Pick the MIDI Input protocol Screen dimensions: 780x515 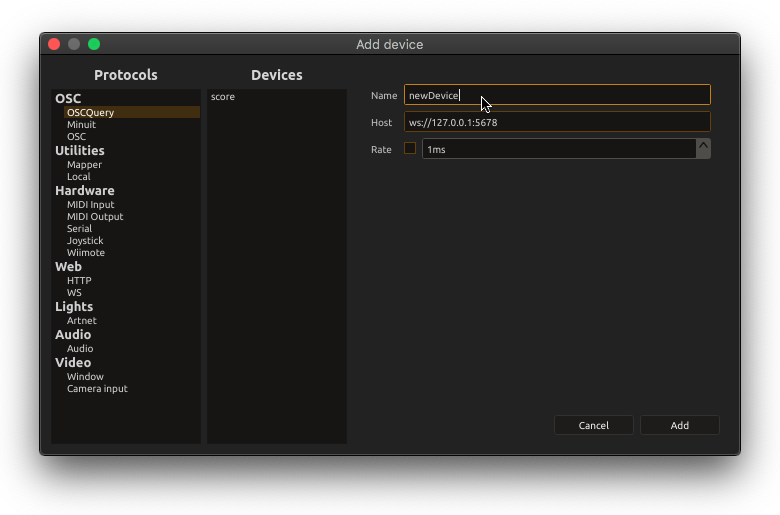[91, 205]
